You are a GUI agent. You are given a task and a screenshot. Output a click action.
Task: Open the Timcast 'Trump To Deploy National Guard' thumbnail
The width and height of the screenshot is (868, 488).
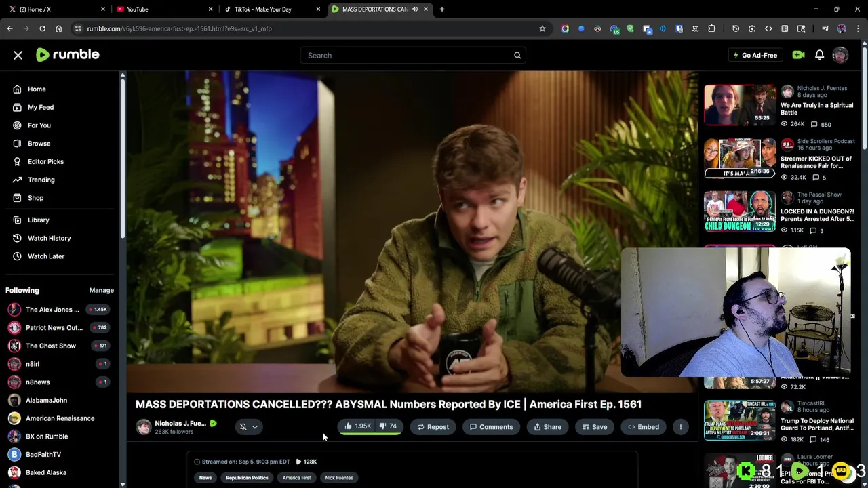coord(740,420)
